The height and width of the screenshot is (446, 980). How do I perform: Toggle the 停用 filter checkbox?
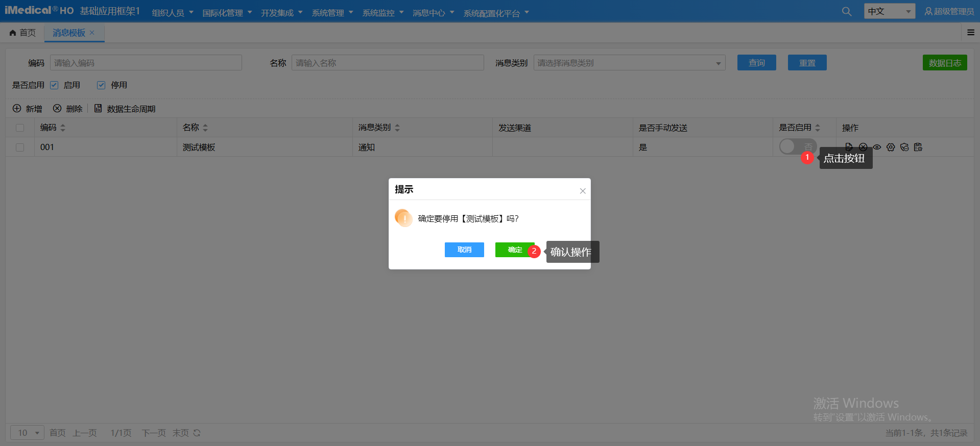click(101, 85)
